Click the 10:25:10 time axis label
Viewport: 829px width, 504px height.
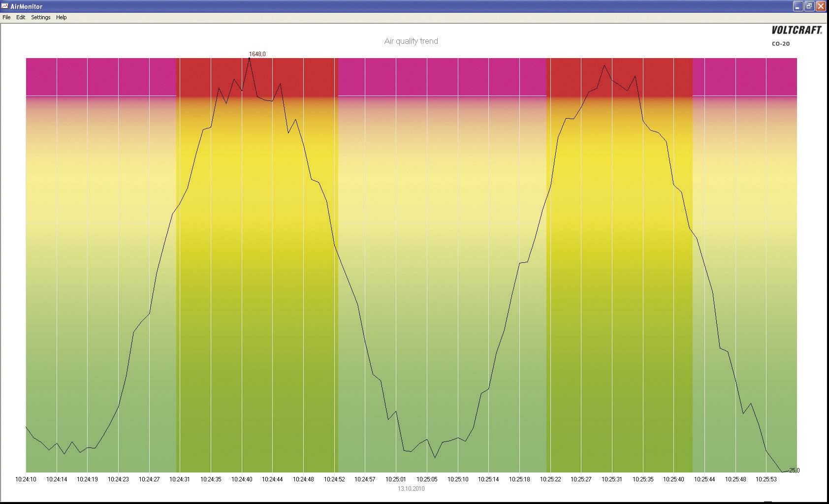tap(458, 479)
